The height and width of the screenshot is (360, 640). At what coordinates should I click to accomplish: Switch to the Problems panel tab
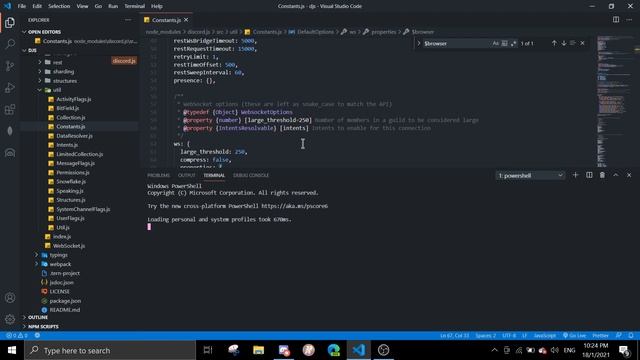point(158,175)
